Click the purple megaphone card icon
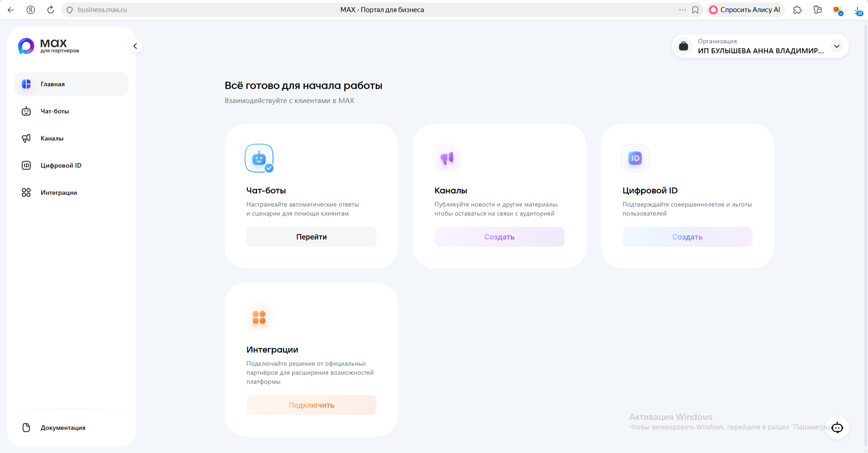This screenshot has height=453, width=868. click(x=447, y=158)
